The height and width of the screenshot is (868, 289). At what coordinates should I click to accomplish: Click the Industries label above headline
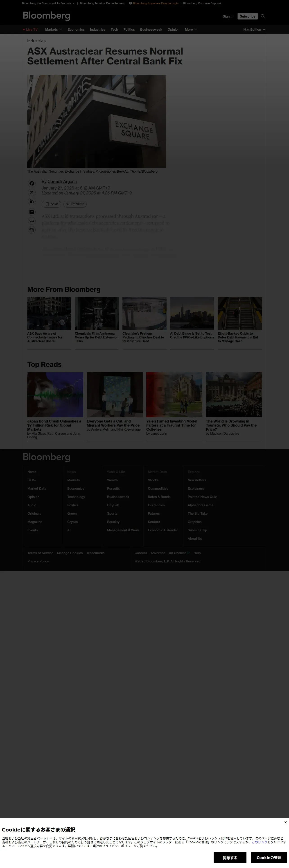(36, 41)
